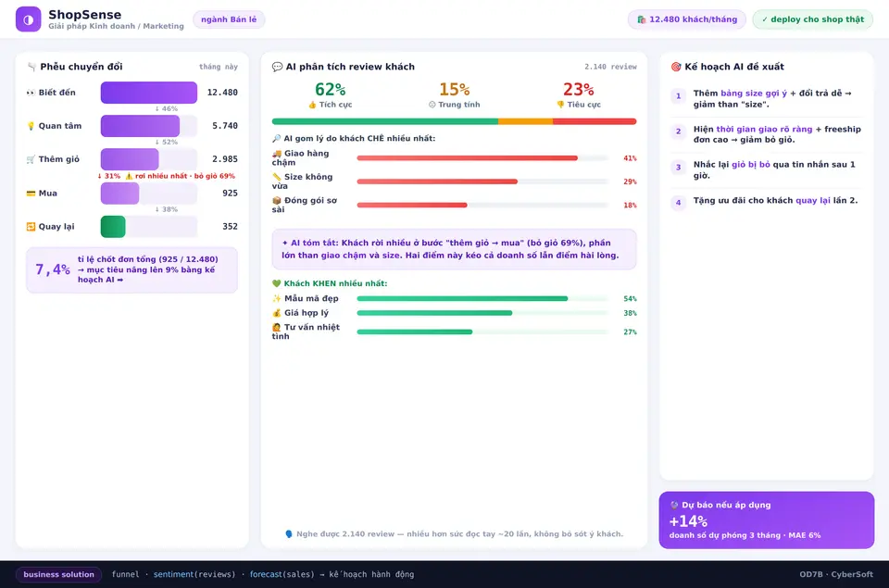Image resolution: width=889 pixels, height=588 pixels.
Task: Click the "7,4%" conversion rate value
Action: [52, 269]
